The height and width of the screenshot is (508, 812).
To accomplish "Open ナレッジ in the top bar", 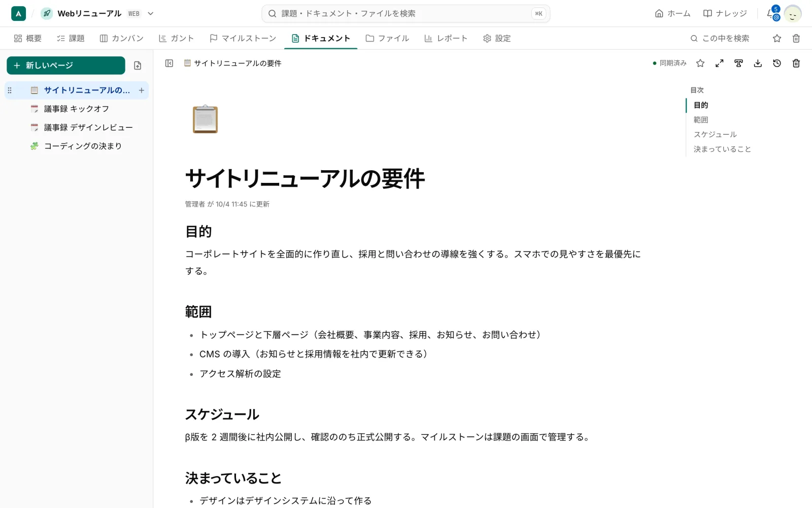I will (725, 14).
